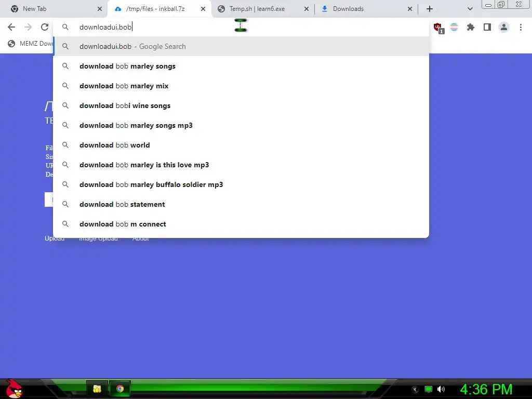Viewport: 532px width, 399px height.
Task: Open the About link
Action: [140, 239]
